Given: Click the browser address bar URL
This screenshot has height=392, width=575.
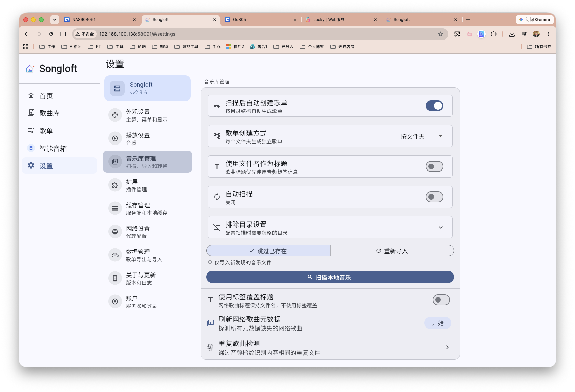Looking at the screenshot, I should point(137,34).
